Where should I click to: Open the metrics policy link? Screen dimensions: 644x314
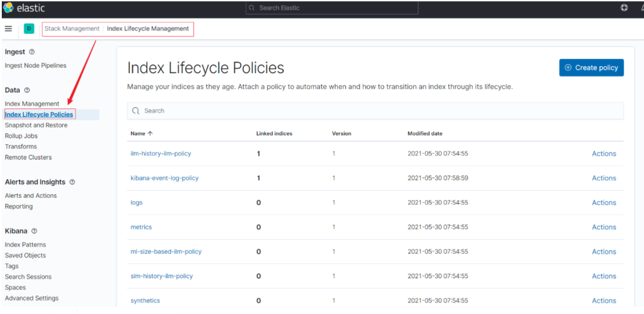tap(141, 227)
